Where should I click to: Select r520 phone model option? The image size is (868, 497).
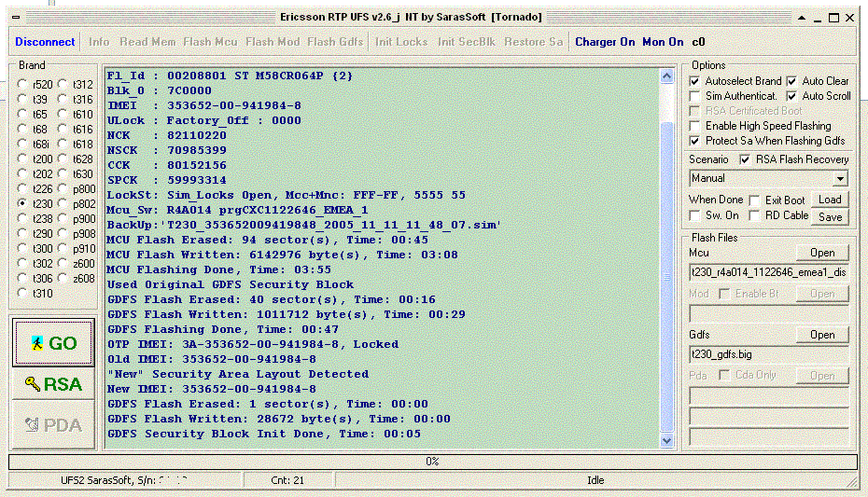(x=22, y=85)
